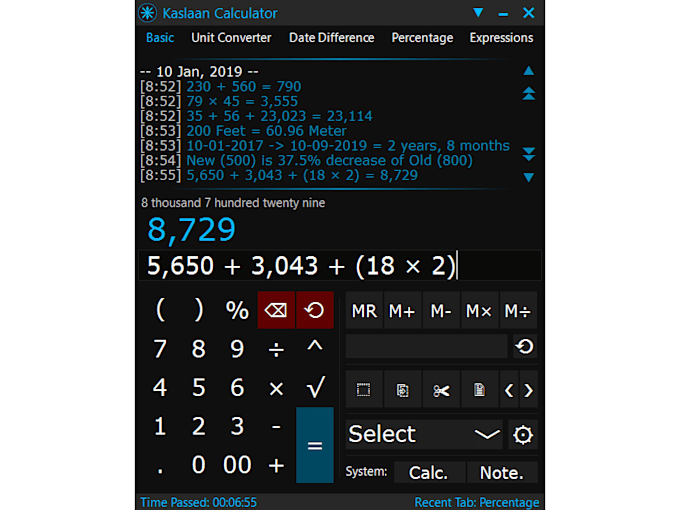Click the power caret key
680x510 pixels.
tap(315, 348)
